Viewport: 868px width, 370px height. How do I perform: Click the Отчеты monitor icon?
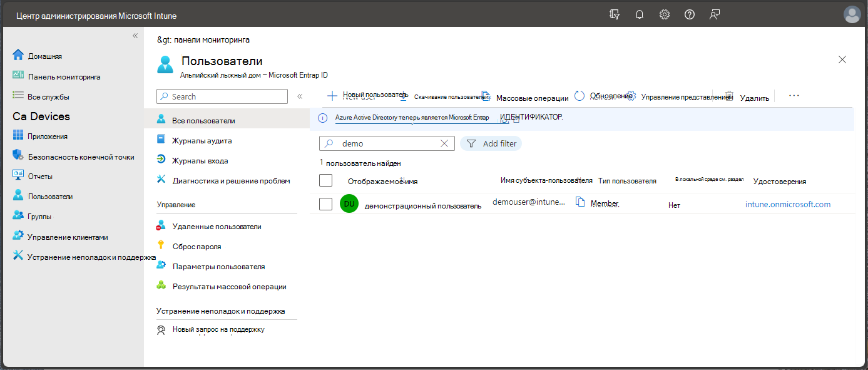pos(18,176)
